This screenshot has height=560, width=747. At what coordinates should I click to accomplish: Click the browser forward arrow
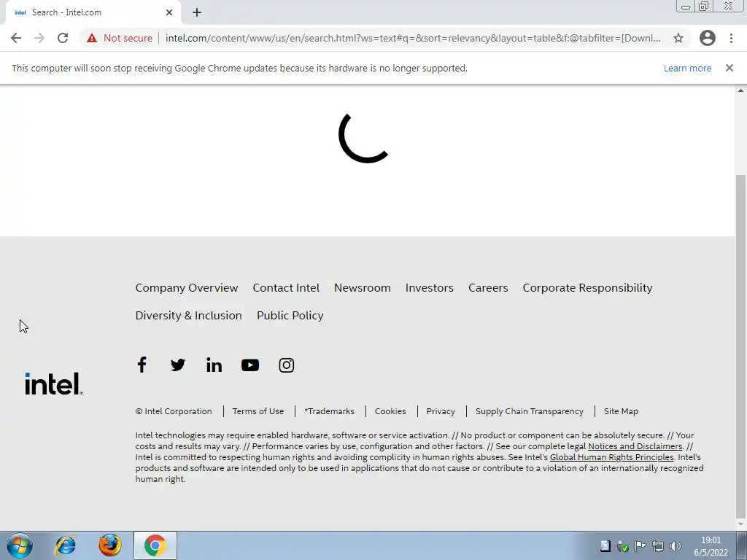(x=39, y=38)
